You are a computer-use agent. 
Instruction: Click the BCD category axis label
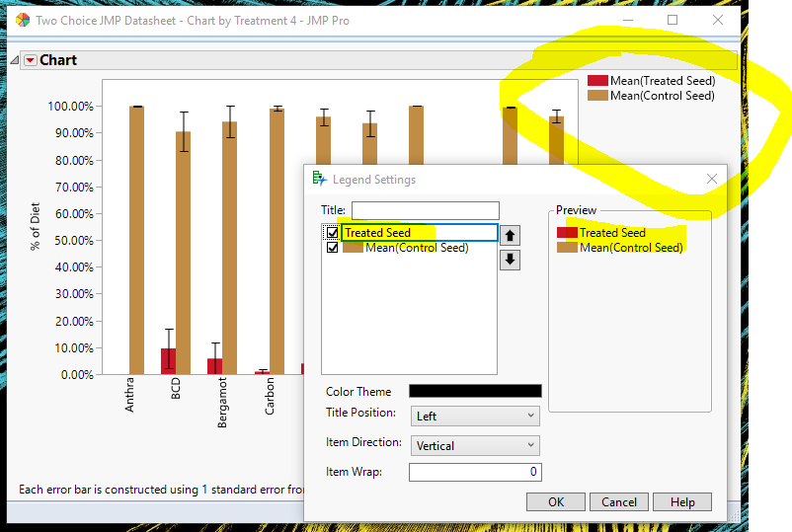coord(175,389)
